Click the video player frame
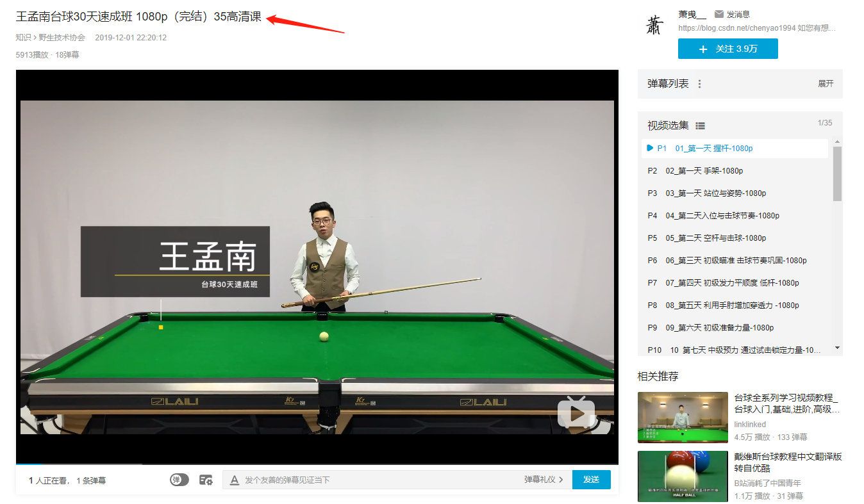This screenshot has height=504, width=864. coord(317,267)
